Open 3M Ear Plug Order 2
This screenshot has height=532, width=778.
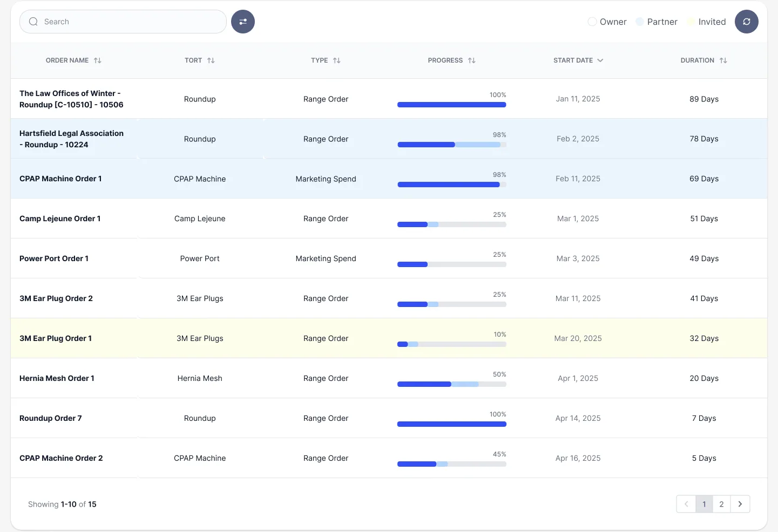tap(56, 298)
